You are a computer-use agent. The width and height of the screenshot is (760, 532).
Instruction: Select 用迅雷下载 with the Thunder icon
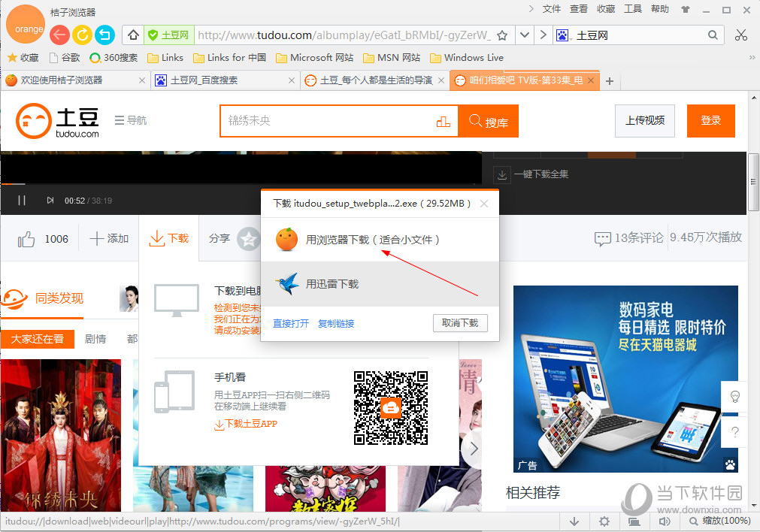[331, 283]
